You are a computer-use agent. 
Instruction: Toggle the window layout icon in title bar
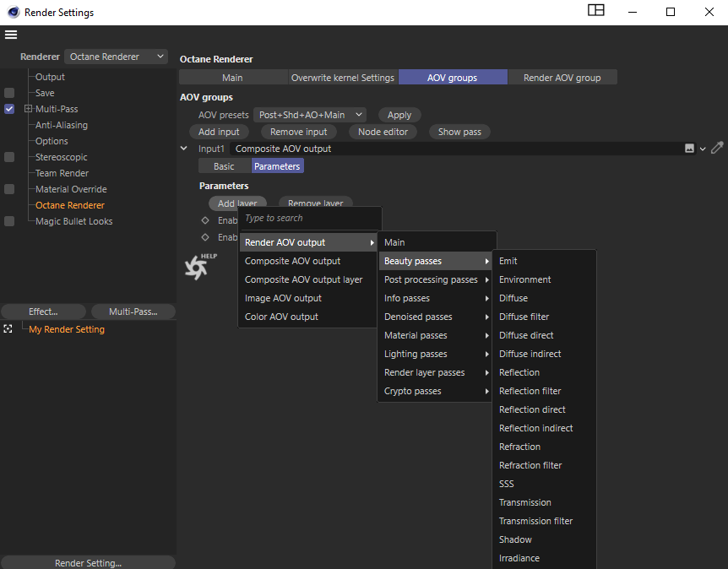(595, 10)
